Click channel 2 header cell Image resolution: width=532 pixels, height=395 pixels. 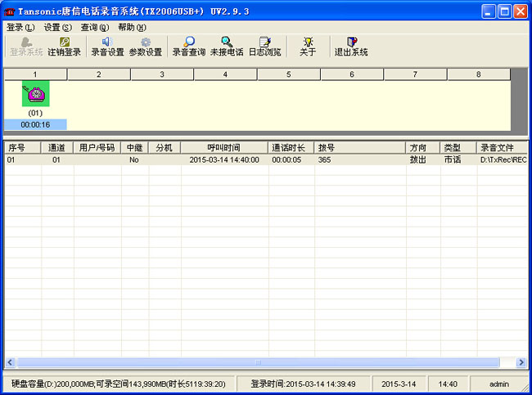coord(98,74)
